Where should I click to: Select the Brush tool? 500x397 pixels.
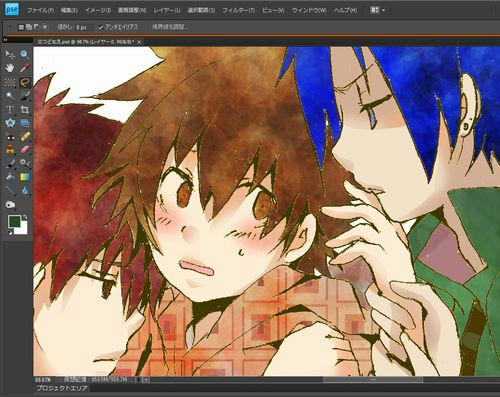click(10, 163)
